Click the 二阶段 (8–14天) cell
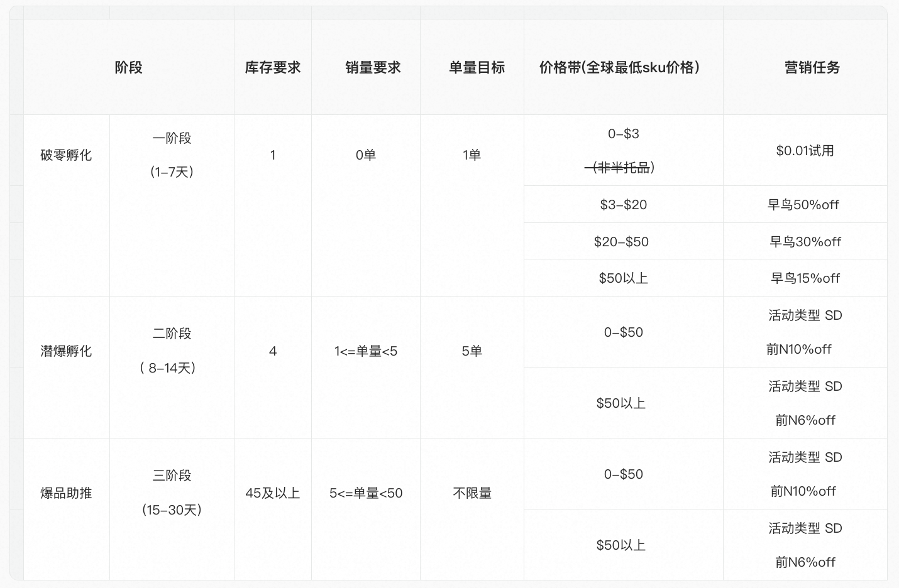 [x=172, y=351]
